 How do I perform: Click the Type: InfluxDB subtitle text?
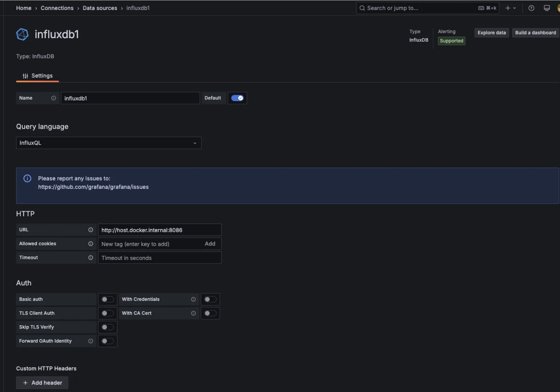click(x=35, y=56)
